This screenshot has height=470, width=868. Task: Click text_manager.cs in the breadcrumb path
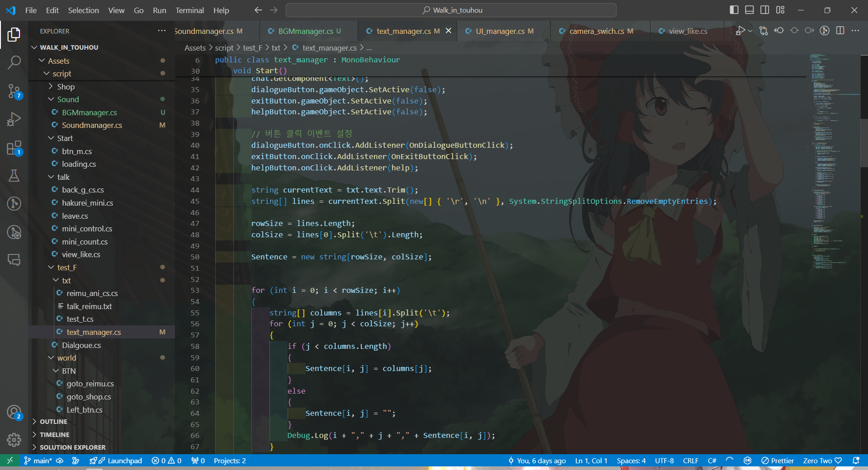pyautogui.click(x=330, y=48)
